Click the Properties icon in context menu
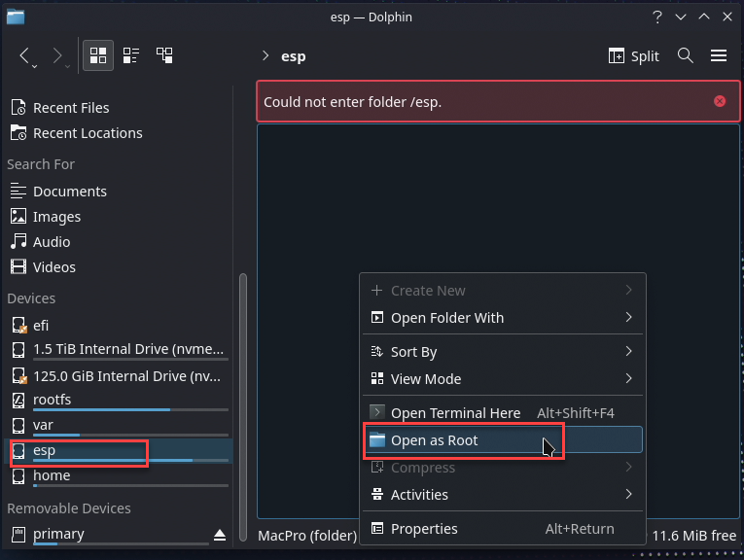 click(377, 528)
